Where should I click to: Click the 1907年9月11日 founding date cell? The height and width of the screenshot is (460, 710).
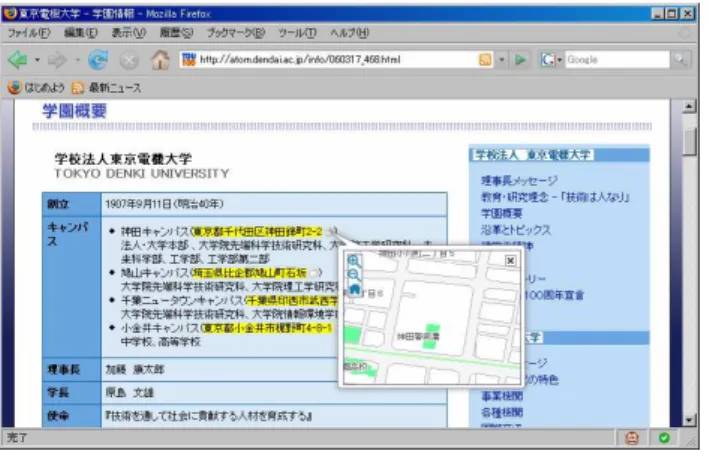pos(274,204)
